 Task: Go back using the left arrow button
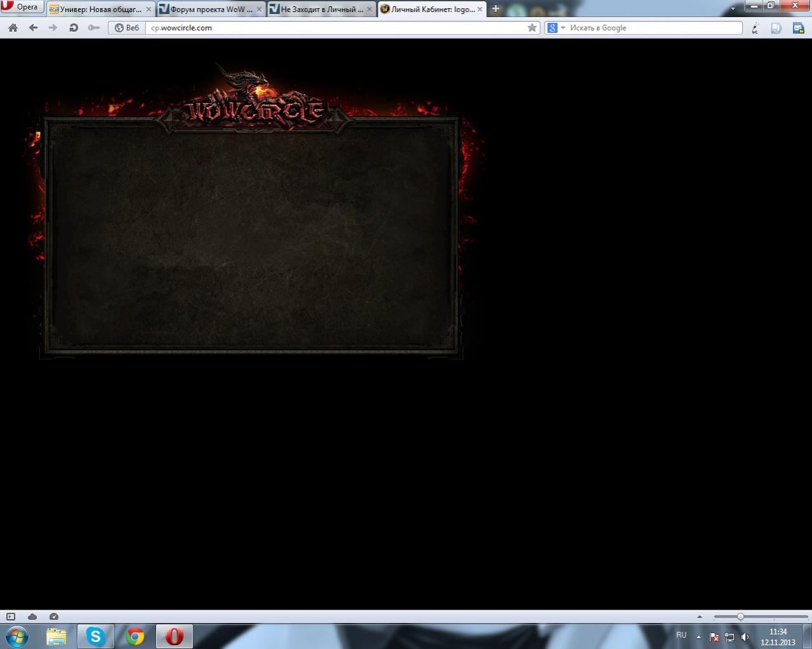(x=33, y=28)
